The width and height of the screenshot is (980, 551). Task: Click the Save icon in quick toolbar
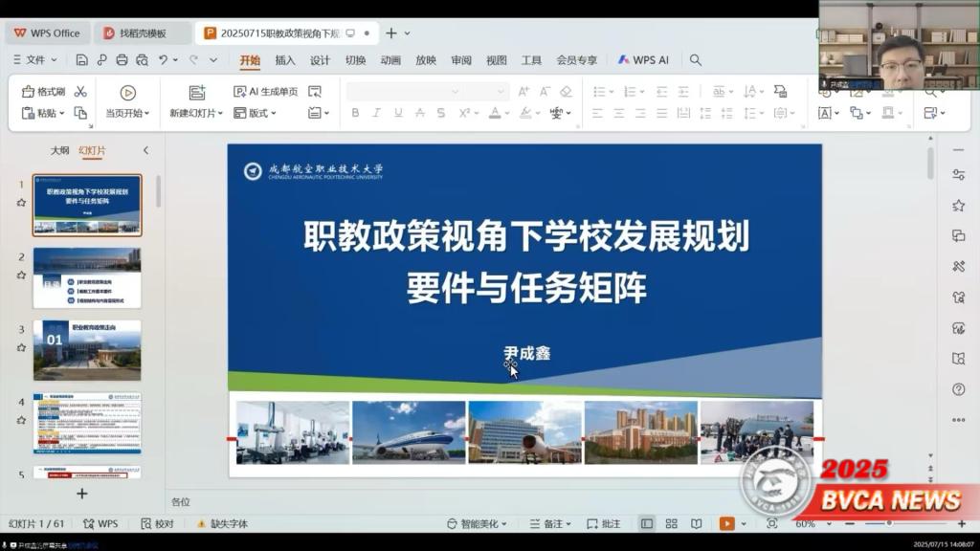tap(81, 60)
